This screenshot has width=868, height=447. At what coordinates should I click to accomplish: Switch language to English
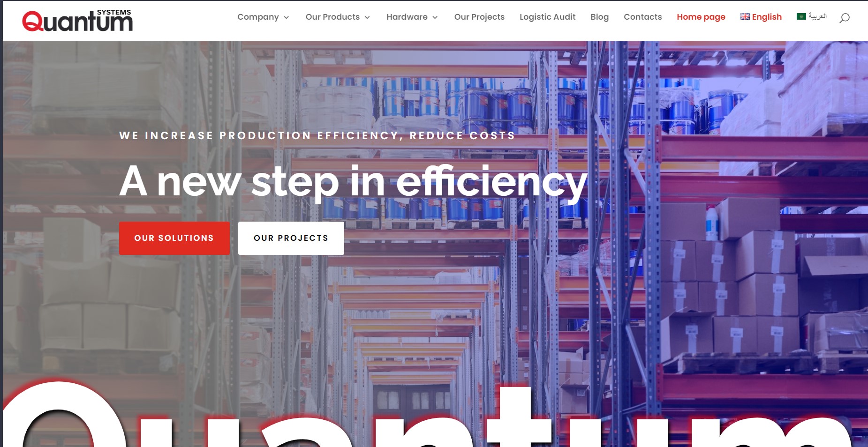[x=767, y=17]
